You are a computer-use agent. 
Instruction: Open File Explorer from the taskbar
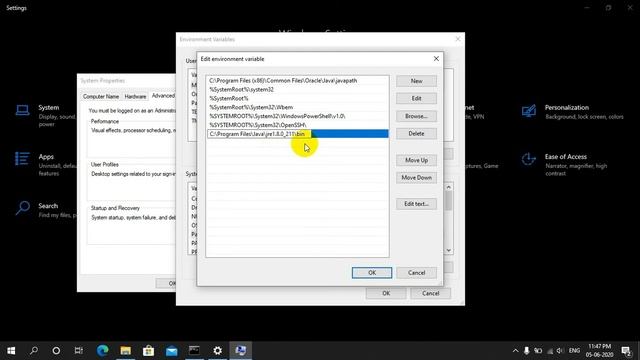tap(125, 351)
